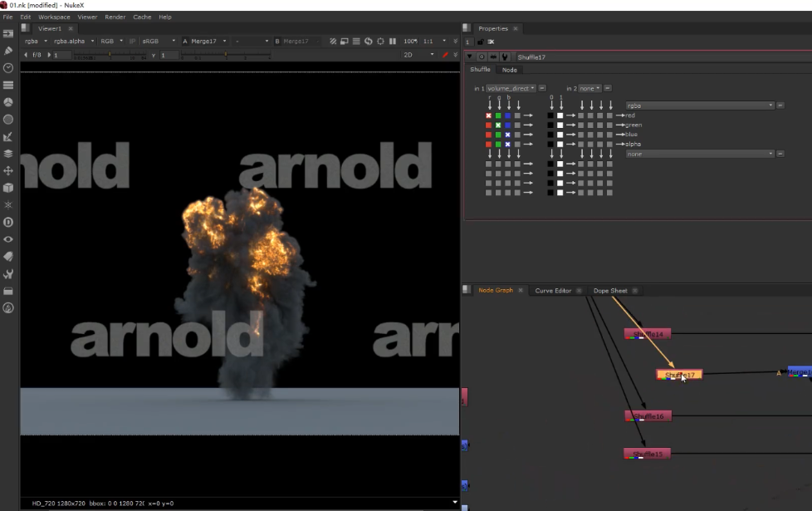The image size is (812, 511).
Task: Switch to the Dope Sheet tab
Action: tap(610, 291)
